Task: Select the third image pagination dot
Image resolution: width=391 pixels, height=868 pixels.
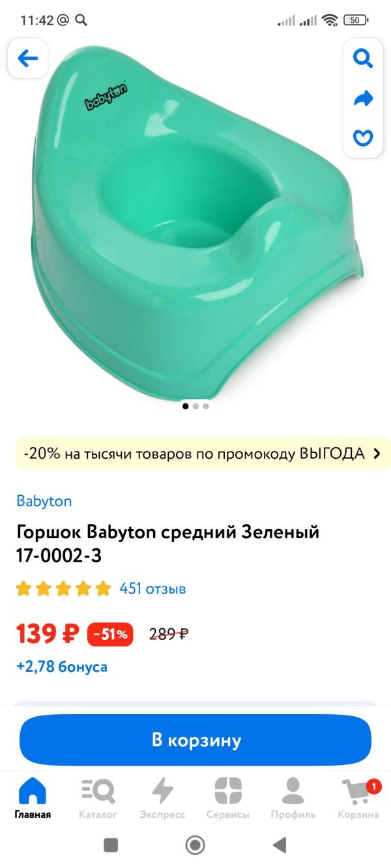Action: point(205,406)
